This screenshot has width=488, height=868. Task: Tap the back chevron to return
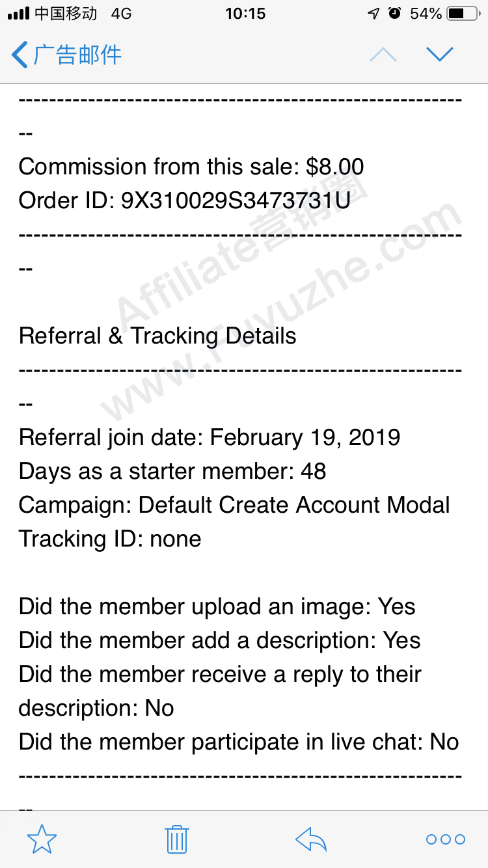[20, 55]
